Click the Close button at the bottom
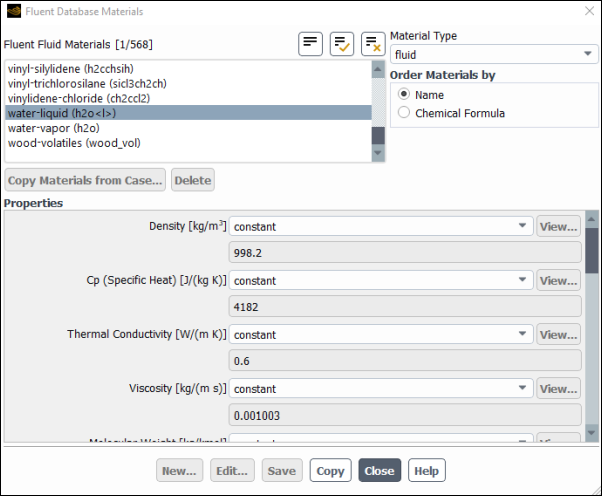Viewport: 602px width, 496px height. point(379,471)
